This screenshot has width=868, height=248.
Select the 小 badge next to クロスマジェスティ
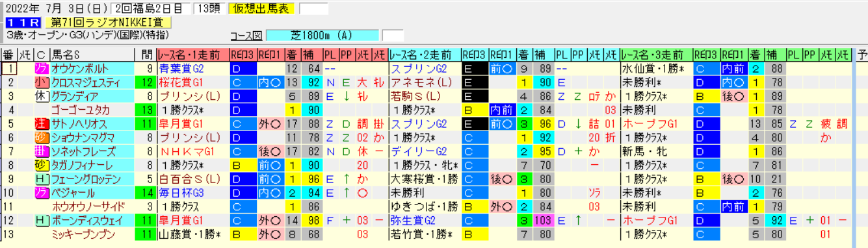[41, 82]
